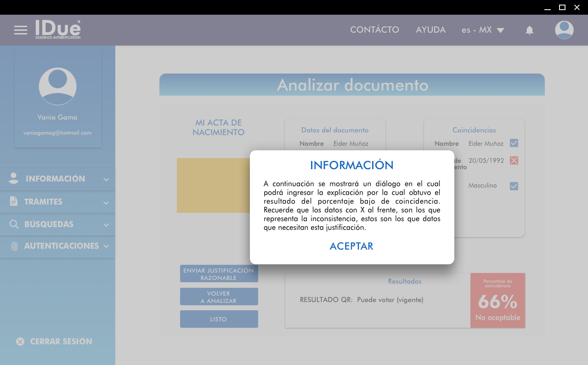Image resolution: width=588 pixels, height=365 pixels.
Task: Click the Búsquedas magnifier icon
Action: pyautogui.click(x=14, y=224)
